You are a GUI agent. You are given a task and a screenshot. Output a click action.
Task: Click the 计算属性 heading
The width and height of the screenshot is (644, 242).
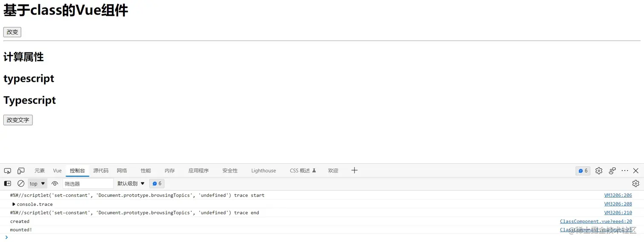click(23, 57)
